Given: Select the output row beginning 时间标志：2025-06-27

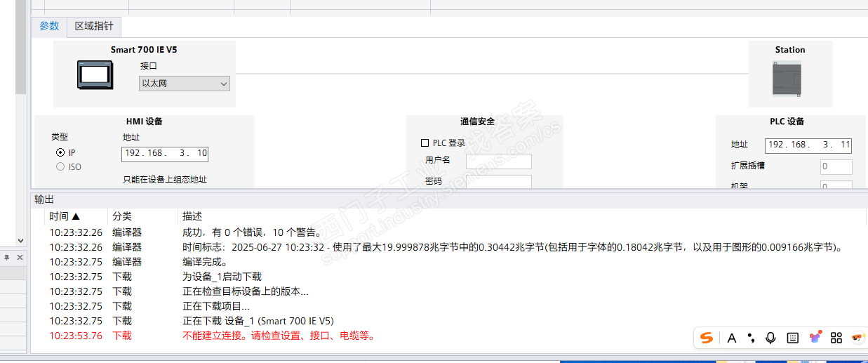Looking at the screenshot, I should 449,247.
